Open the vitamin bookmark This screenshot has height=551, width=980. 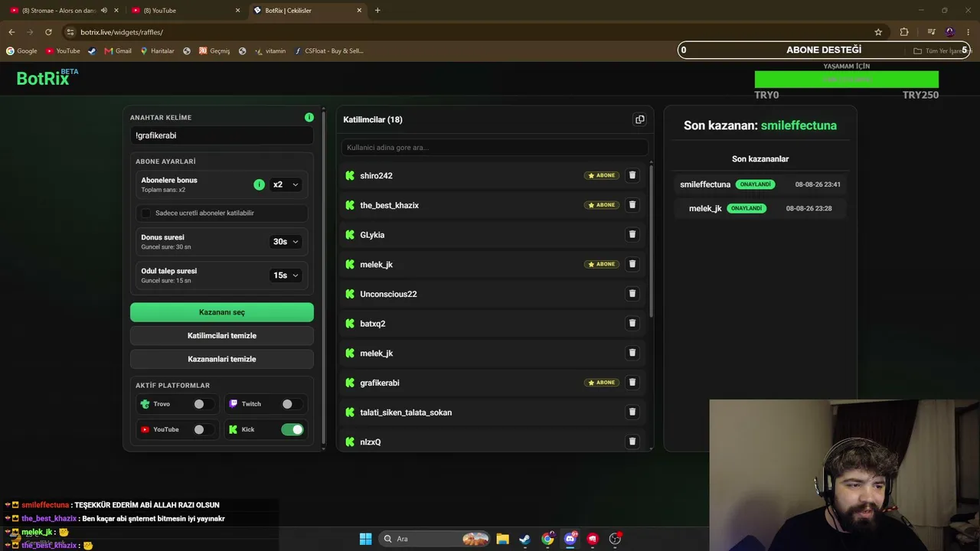pyautogui.click(x=270, y=51)
